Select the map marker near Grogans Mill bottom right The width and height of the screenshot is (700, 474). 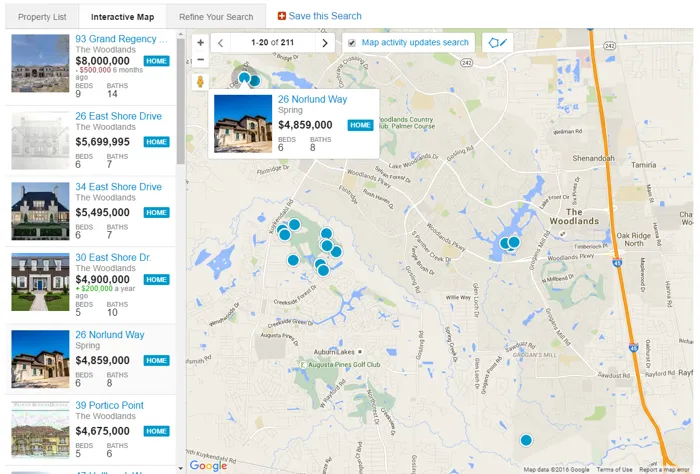click(526, 441)
